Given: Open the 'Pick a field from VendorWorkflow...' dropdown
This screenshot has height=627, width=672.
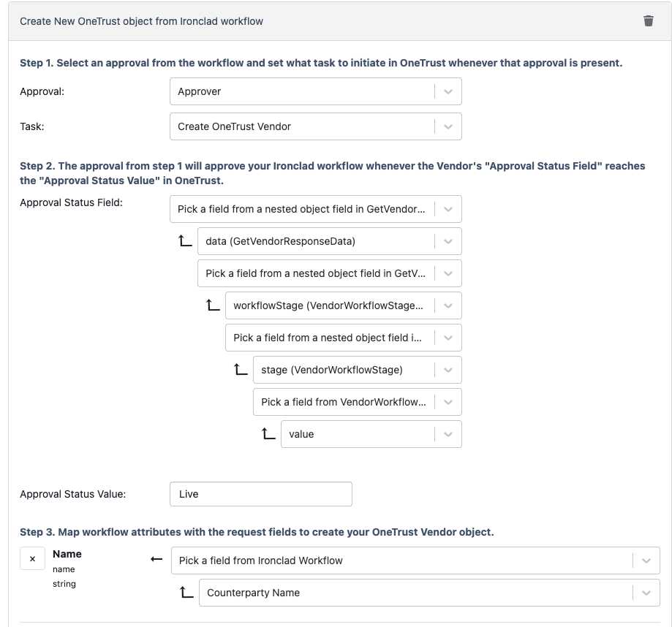Looking at the screenshot, I should [x=358, y=402].
